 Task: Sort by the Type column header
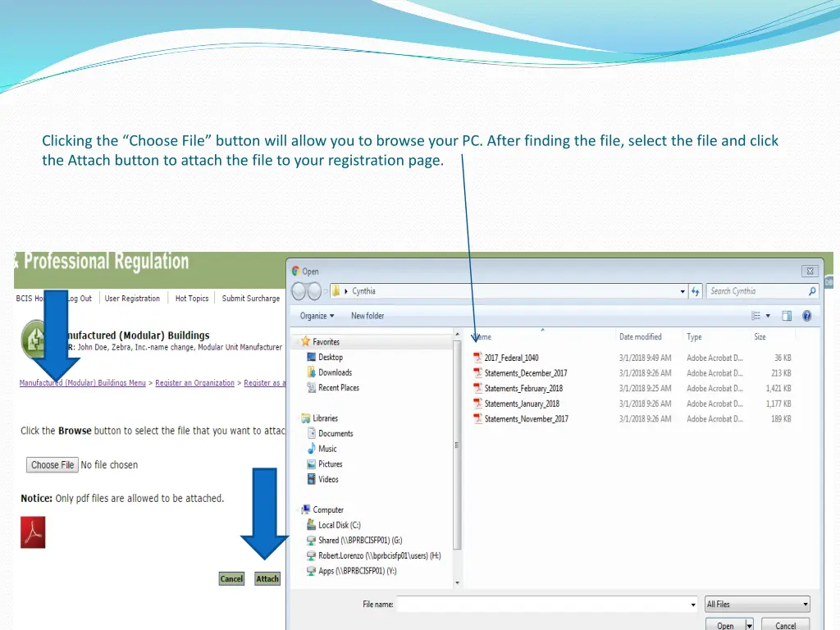point(694,336)
